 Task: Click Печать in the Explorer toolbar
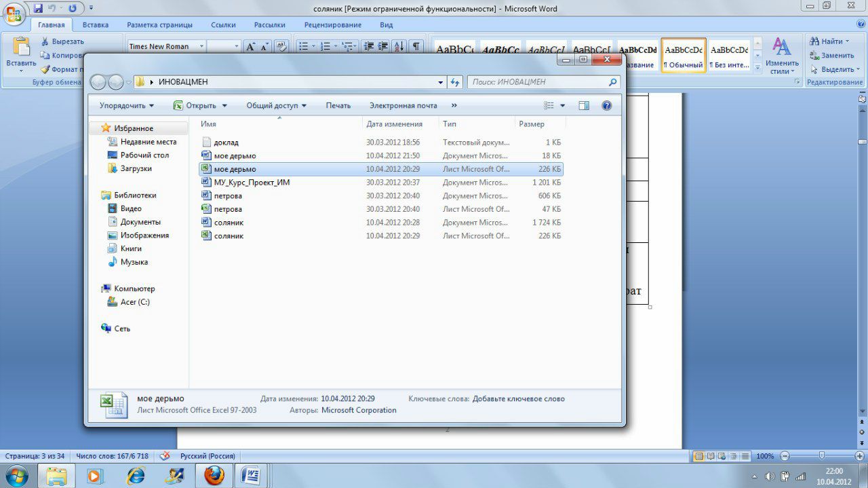tap(338, 106)
